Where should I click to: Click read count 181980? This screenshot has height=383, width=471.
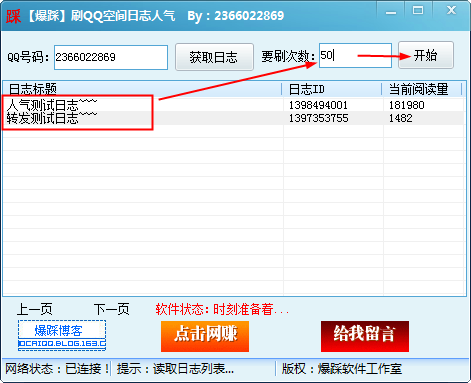(x=407, y=105)
